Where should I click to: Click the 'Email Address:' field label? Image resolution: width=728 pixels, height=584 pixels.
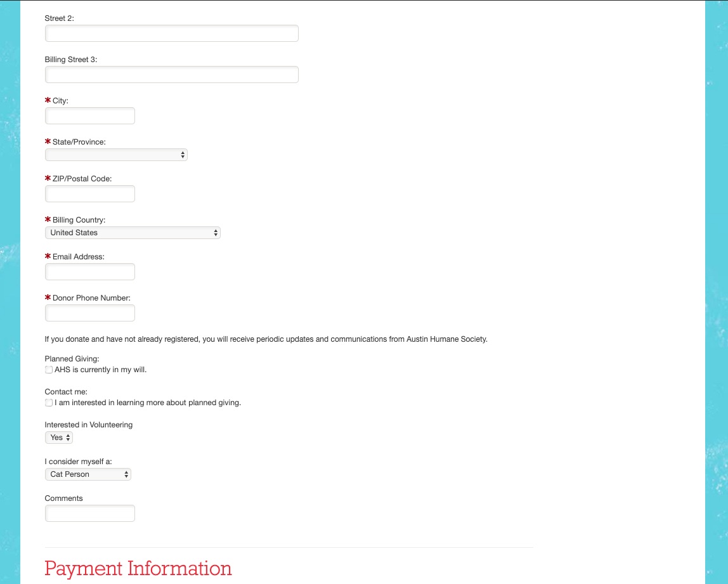pos(79,257)
